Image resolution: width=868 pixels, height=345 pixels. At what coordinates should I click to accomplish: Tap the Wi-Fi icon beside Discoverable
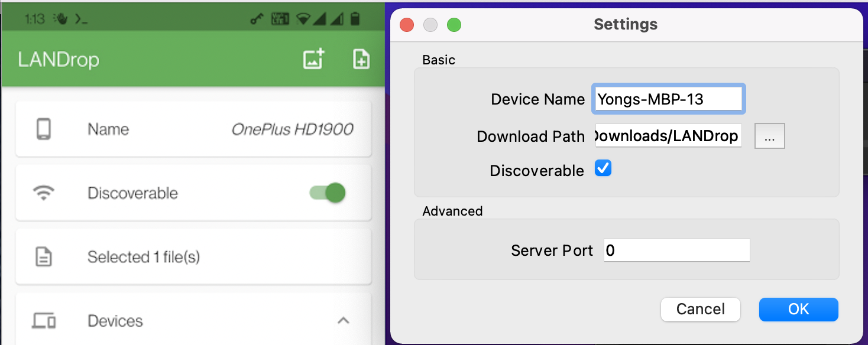coord(44,193)
